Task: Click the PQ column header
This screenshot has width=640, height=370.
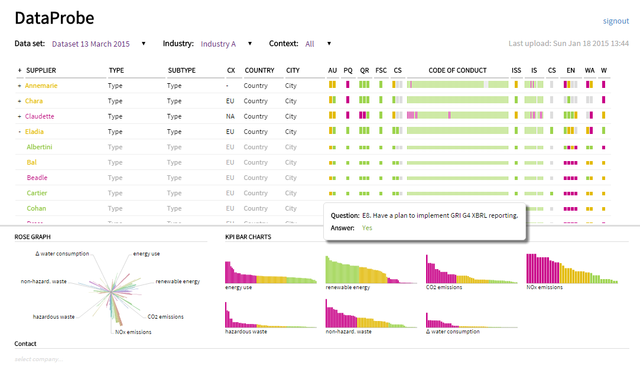Action: [348, 70]
